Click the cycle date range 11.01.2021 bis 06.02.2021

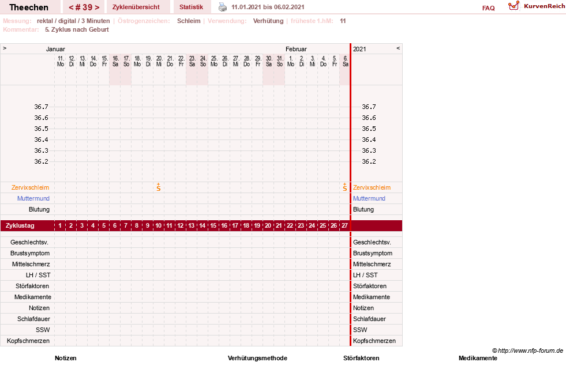(268, 7)
